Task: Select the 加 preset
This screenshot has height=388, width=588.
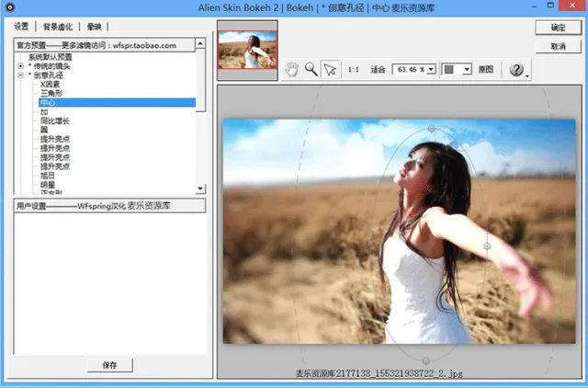Action: tap(44, 112)
